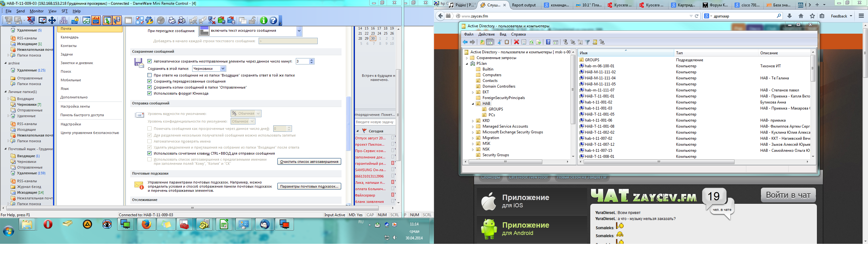Open the Feedback button in browser toolbar
This screenshot has width=868, height=254.
coord(841,16)
